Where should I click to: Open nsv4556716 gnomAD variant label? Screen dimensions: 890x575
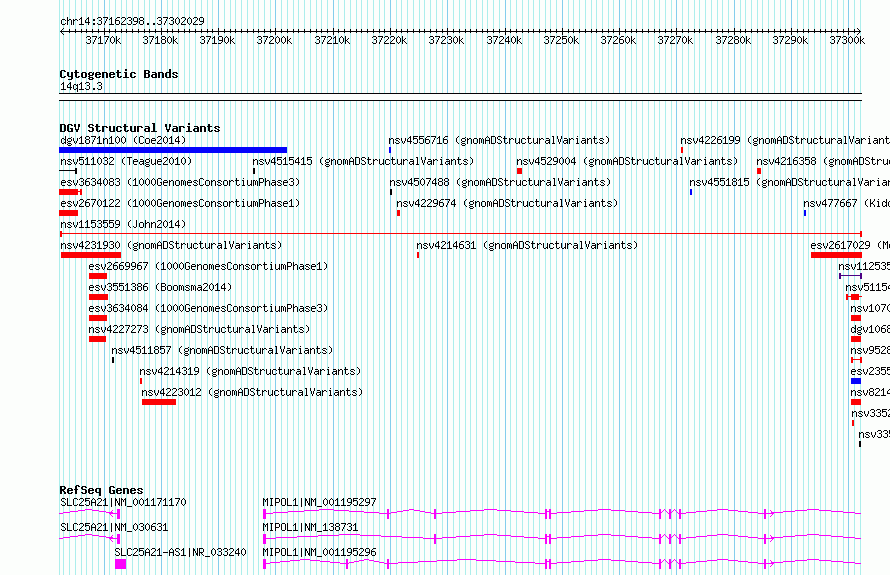tap(499, 140)
